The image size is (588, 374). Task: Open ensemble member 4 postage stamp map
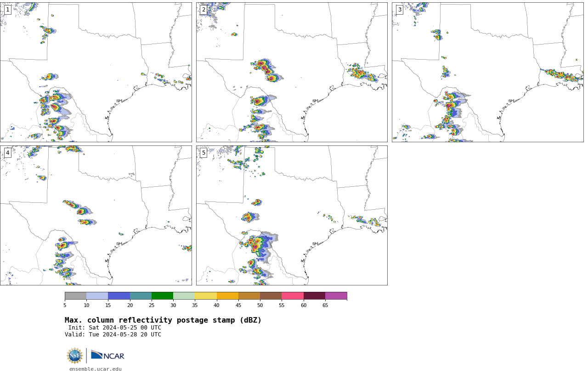(96, 215)
